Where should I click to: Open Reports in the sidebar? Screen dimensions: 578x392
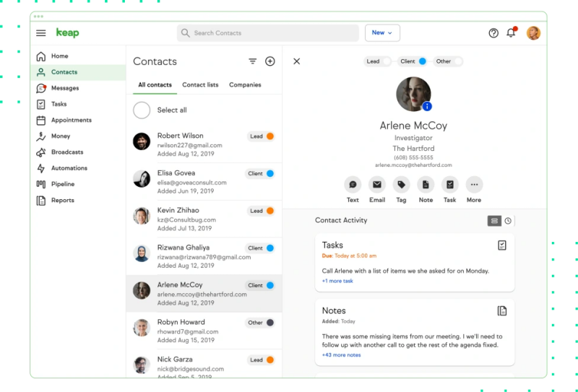point(78,201)
